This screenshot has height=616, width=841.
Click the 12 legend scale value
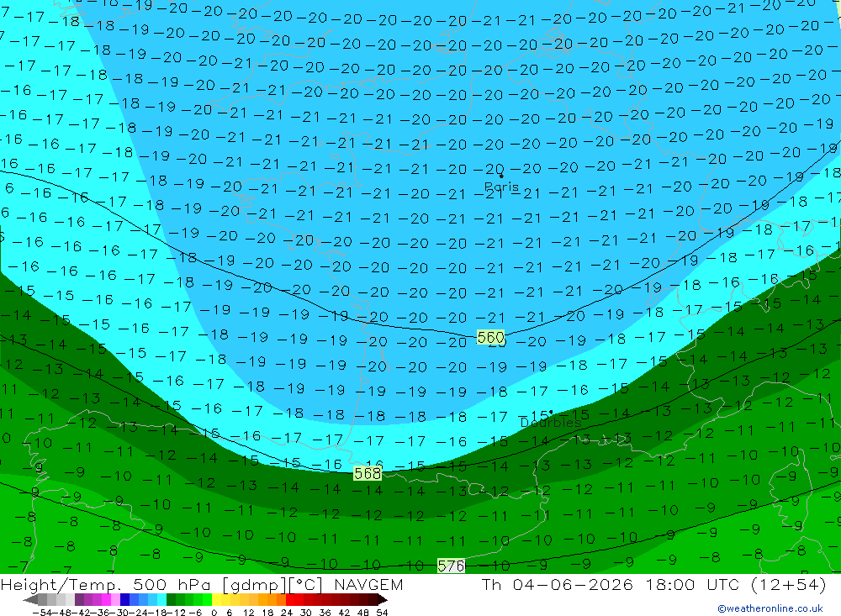coord(248,613)
